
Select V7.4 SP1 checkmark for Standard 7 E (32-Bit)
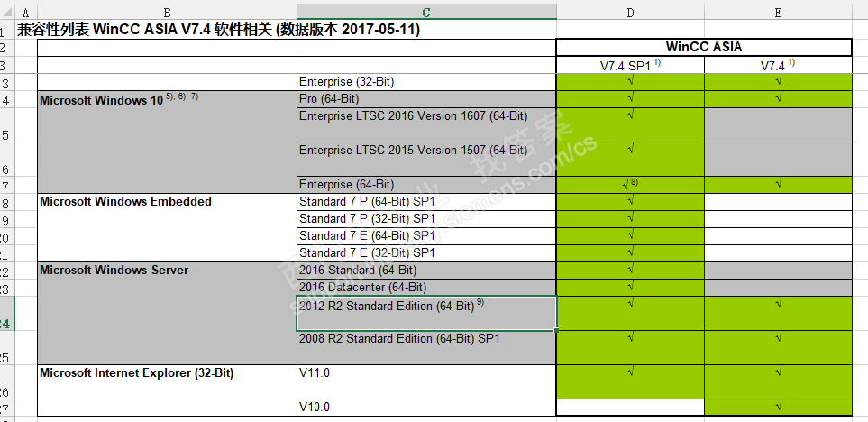[630, 253]
